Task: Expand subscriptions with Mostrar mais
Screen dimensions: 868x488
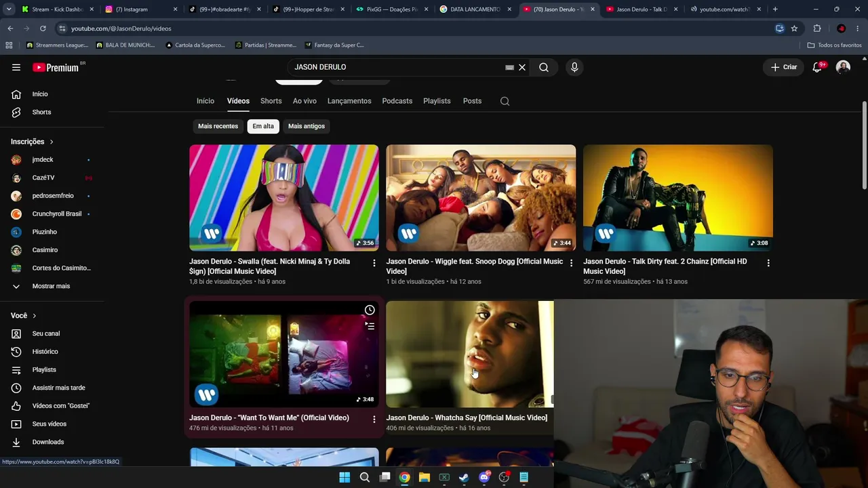Action: coord(52,286)
